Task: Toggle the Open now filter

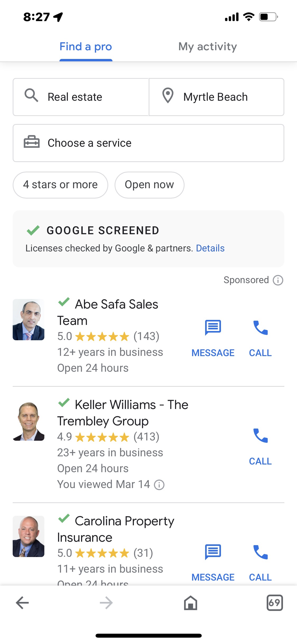Action: [x=149, y=185]
